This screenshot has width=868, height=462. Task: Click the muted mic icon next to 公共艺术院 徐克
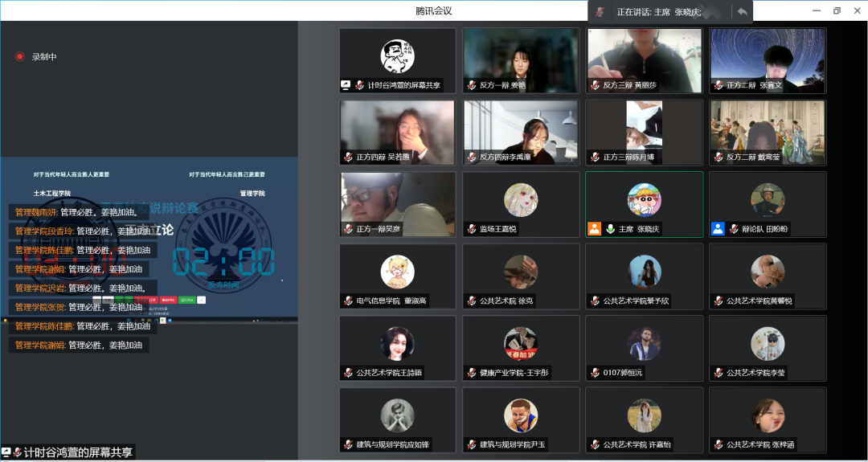(471, 301)
